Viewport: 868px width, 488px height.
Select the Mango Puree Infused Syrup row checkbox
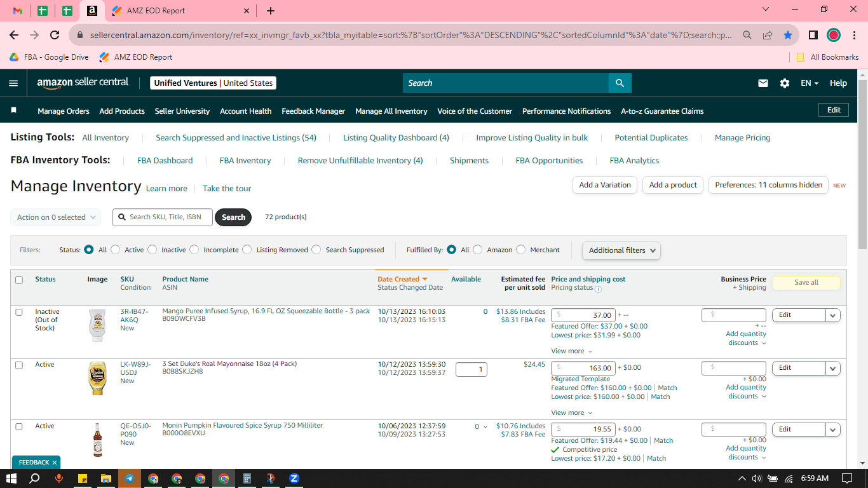coord(19,312)
